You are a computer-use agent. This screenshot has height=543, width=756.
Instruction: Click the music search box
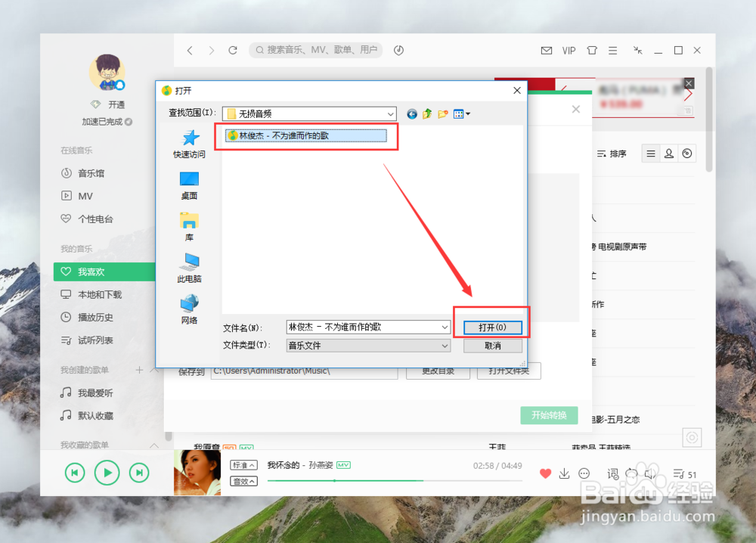316,50
